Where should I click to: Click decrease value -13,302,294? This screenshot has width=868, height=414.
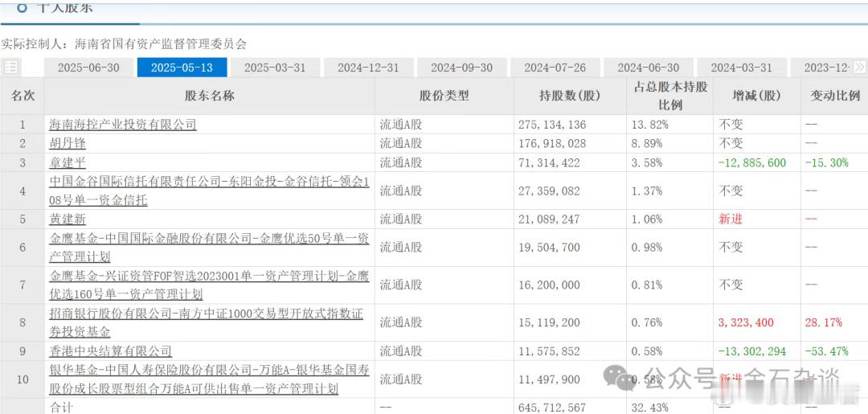(x=752, y=351)
